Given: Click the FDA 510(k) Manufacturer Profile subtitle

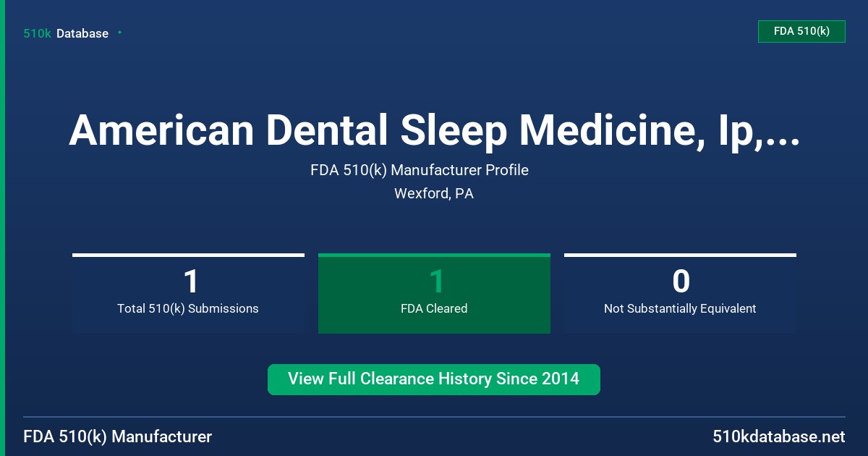Looking at the screenshot, I should 420,170.
